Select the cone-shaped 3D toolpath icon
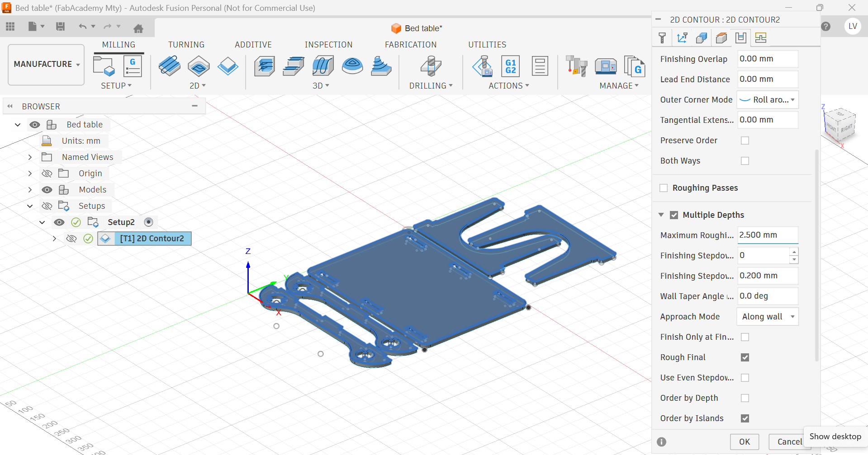 (x=381, y=66)
